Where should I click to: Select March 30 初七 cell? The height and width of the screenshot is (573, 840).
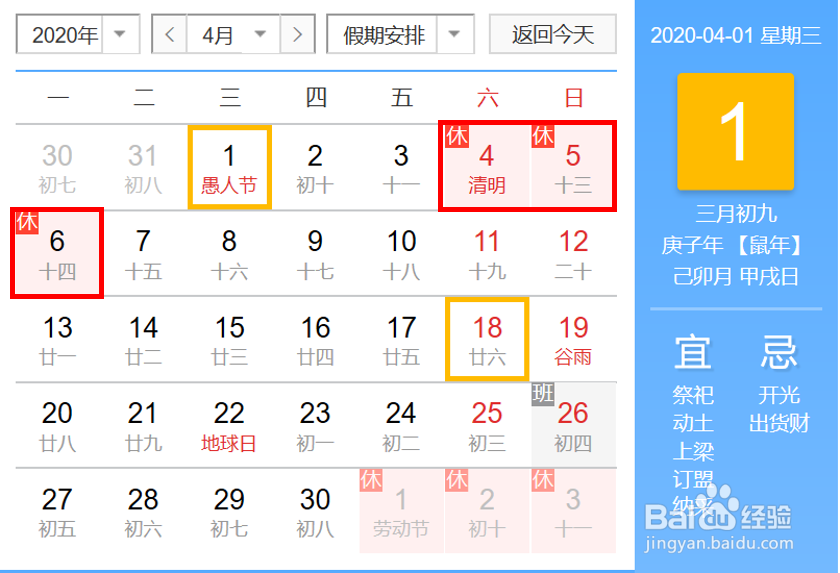(57, 167)
